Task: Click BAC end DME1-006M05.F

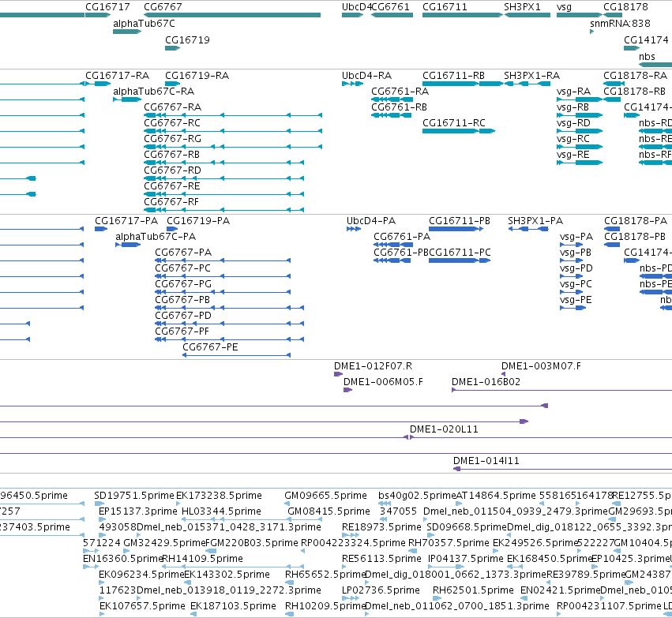Action: point(383,382)
